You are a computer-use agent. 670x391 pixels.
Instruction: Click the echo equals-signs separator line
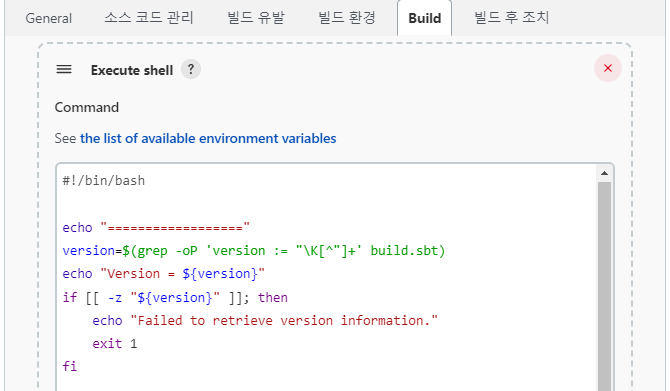pos(156,227)
